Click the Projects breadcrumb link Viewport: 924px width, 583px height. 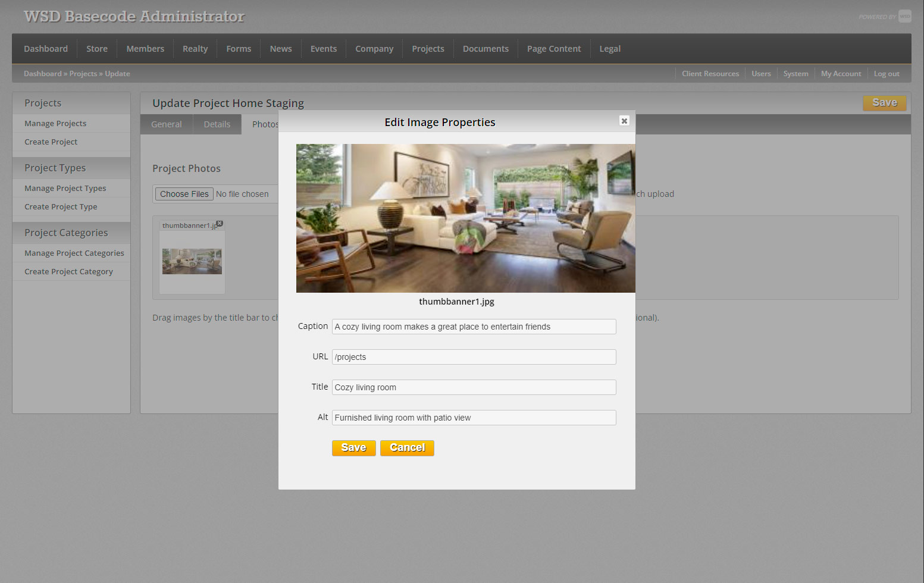[x=83, y=74]
